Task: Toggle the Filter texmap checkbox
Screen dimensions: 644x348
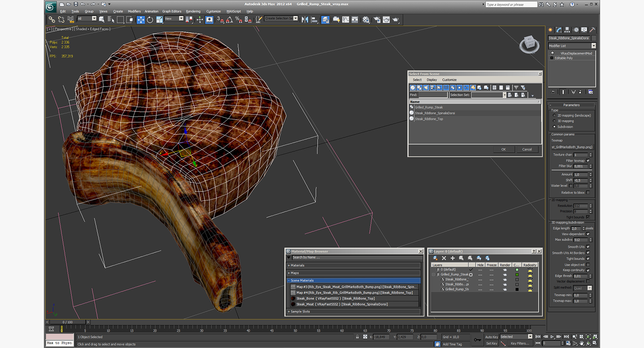Action: [x=588, y=161]
